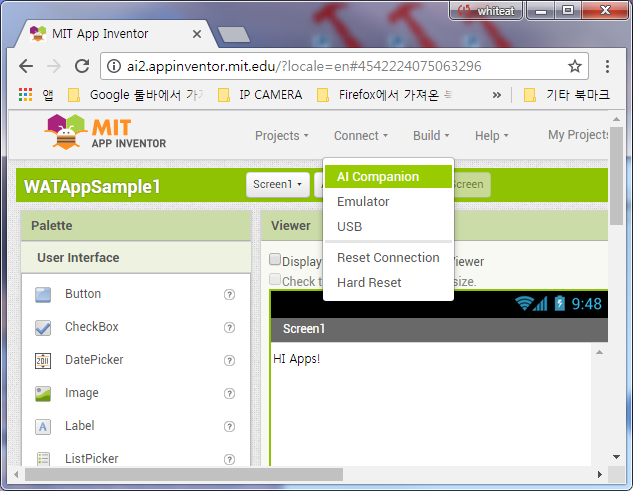Screen dimensions: 633x491
Task: Open the IP CAMERA bookmark folder
Action: 260,95
